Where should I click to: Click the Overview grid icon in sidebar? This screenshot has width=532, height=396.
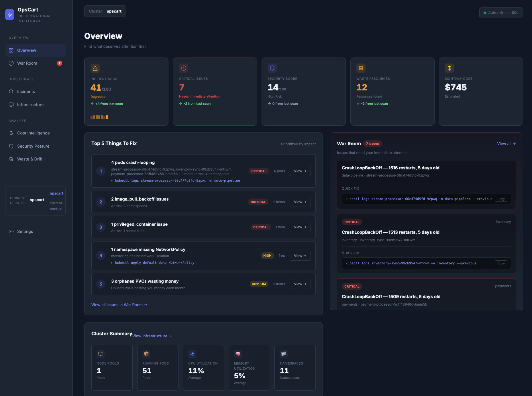(11, 50)
